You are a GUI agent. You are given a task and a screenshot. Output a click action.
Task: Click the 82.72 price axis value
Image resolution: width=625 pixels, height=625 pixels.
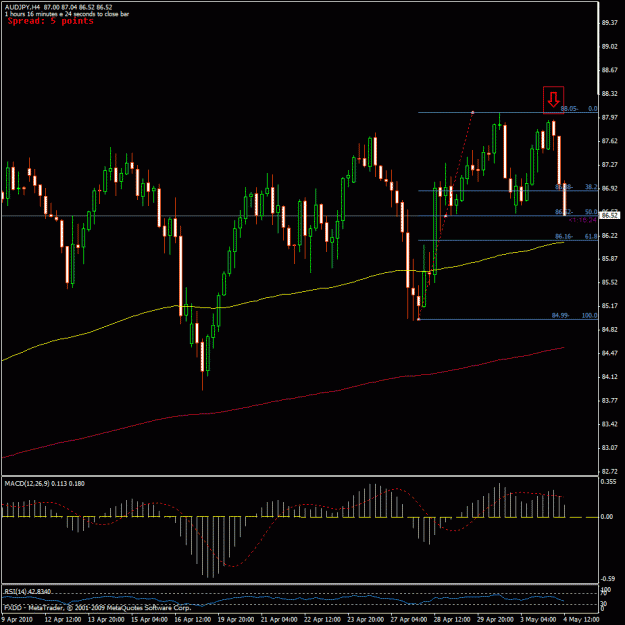(x=609, y=471)
